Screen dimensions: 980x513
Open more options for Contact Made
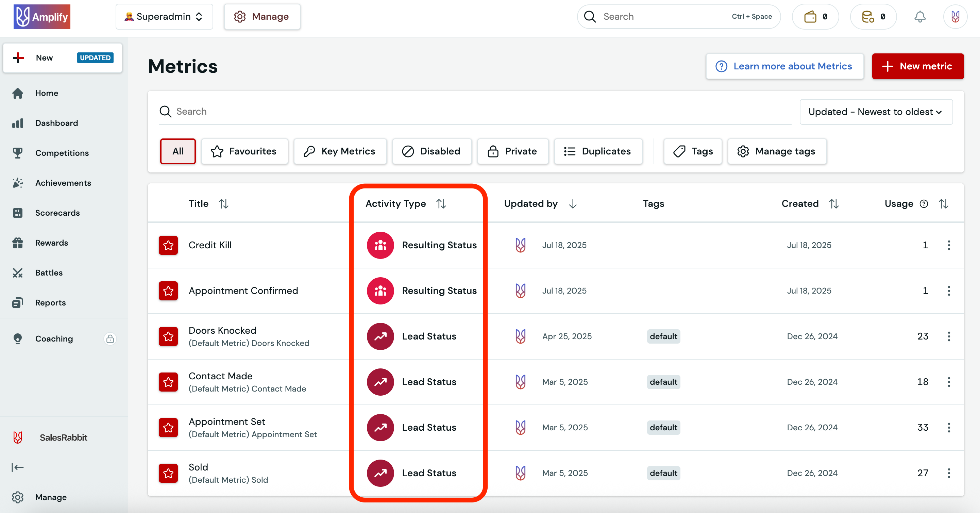pyautogui.click(x=949, y=382)
